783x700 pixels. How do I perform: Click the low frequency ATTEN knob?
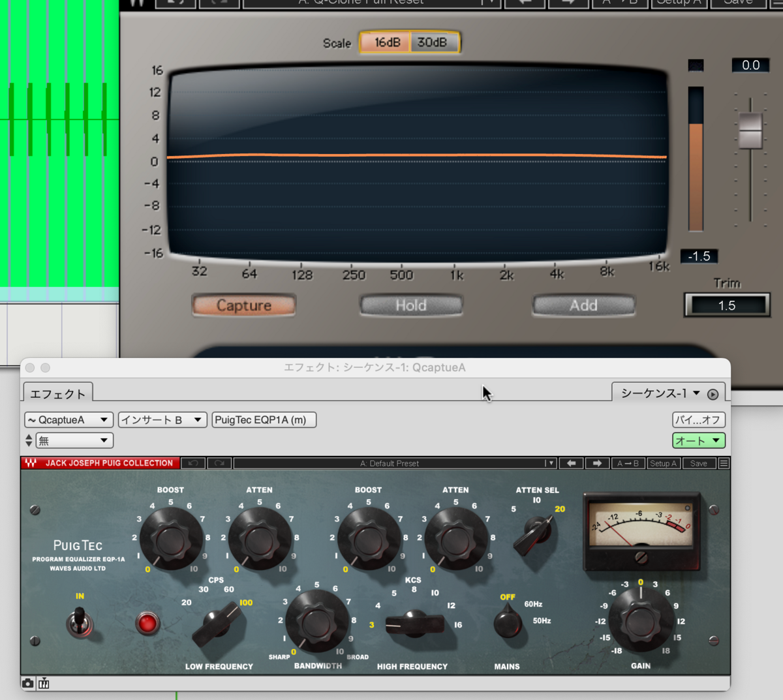point(259,540)
